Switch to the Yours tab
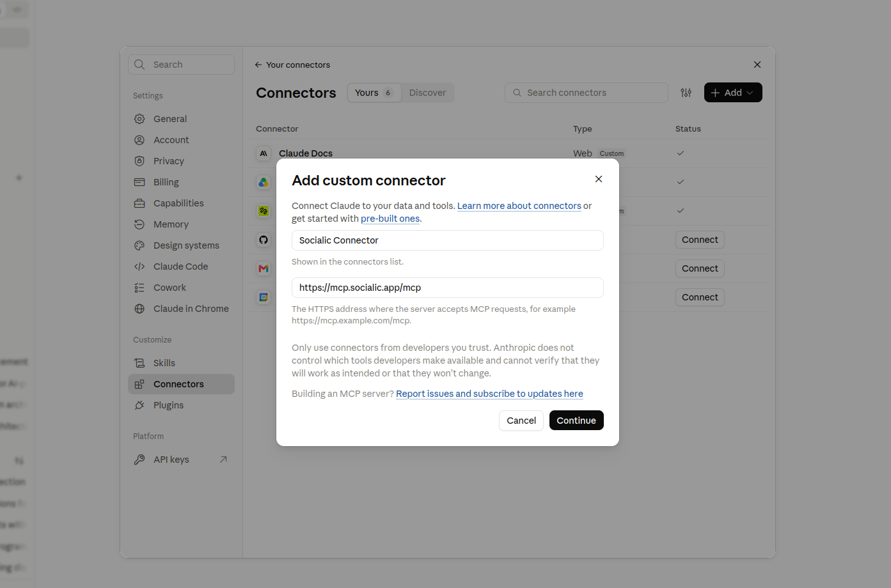 [x=374, y=93]
